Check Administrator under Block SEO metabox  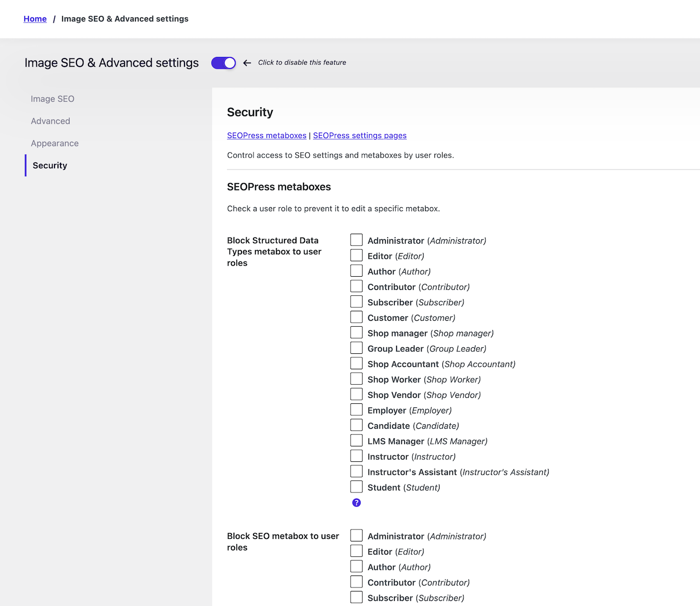click(x=356, y=536)
